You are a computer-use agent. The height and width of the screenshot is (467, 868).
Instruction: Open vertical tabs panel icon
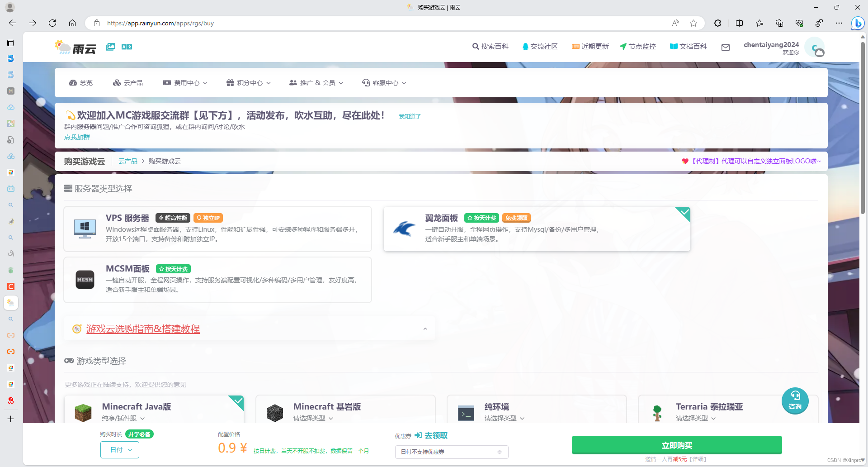point(10,43)
